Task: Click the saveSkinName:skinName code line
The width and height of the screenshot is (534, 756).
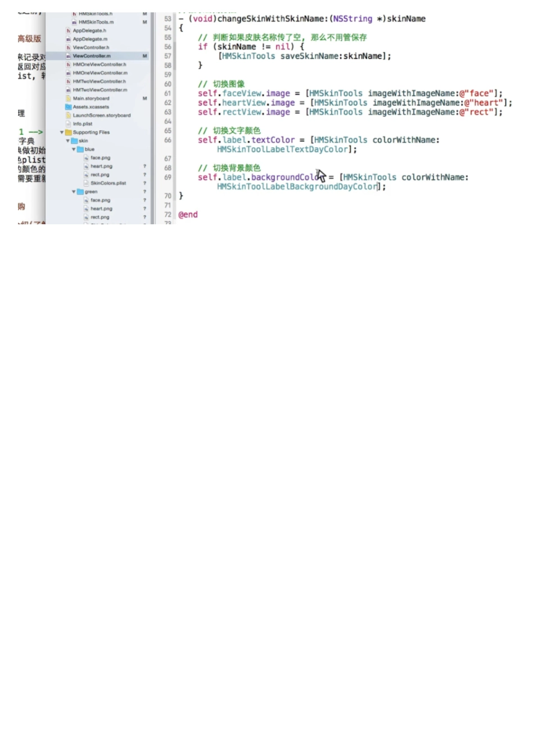Action: 304,56
